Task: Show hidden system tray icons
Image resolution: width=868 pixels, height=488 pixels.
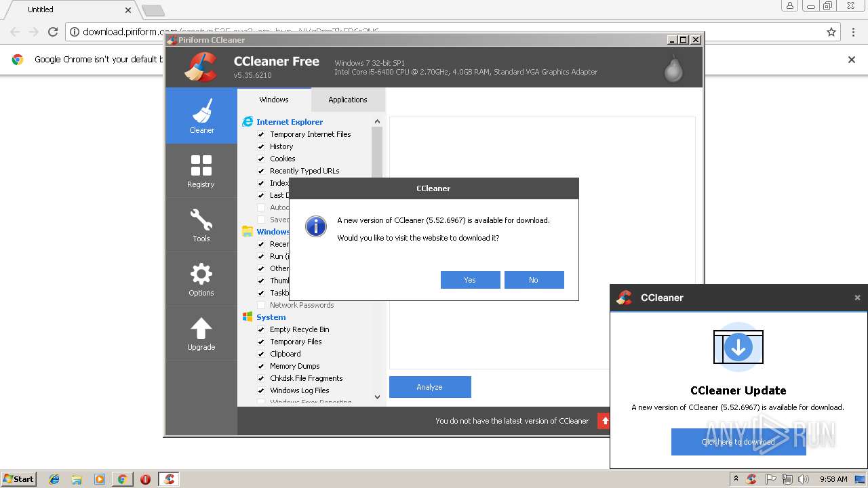Action: coord(736,479)
